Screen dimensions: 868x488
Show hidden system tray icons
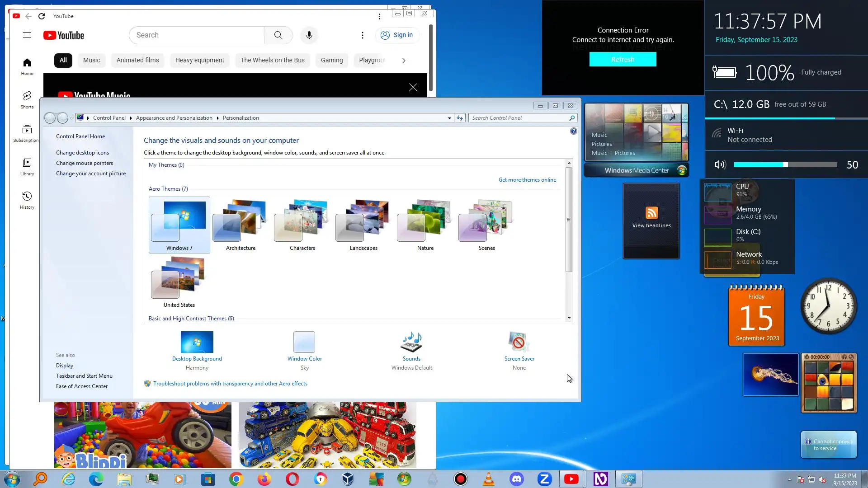[x=789, y=479]
